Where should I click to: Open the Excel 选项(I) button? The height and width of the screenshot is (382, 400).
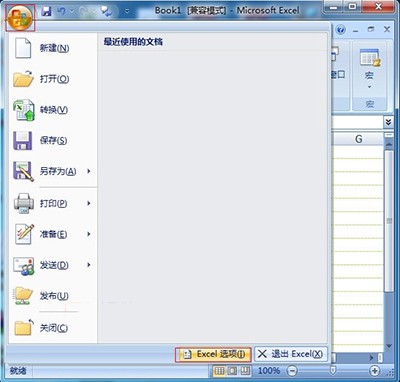point(213,354)
